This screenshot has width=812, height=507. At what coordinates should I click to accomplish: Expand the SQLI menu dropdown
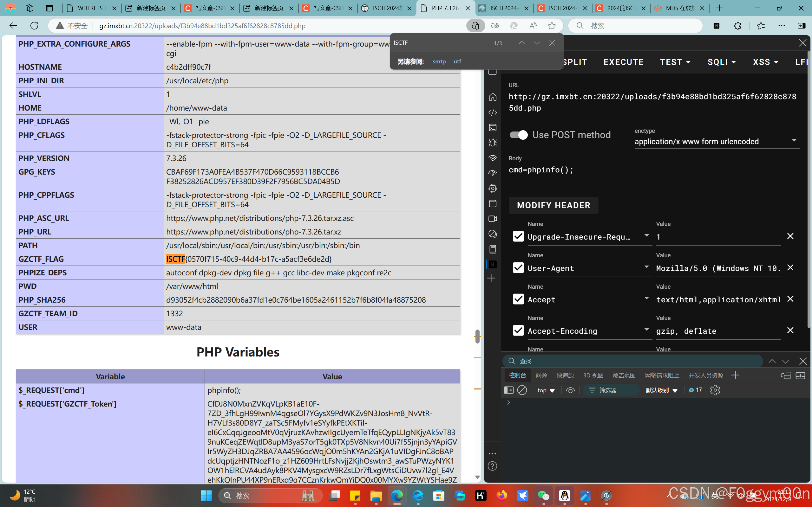click(721, 62)
